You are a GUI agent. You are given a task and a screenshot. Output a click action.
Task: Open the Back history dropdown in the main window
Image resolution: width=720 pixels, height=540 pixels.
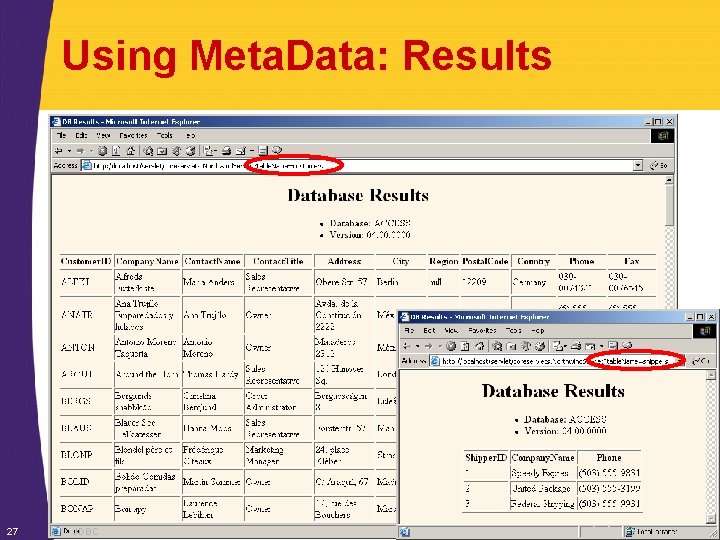point(69,151)
